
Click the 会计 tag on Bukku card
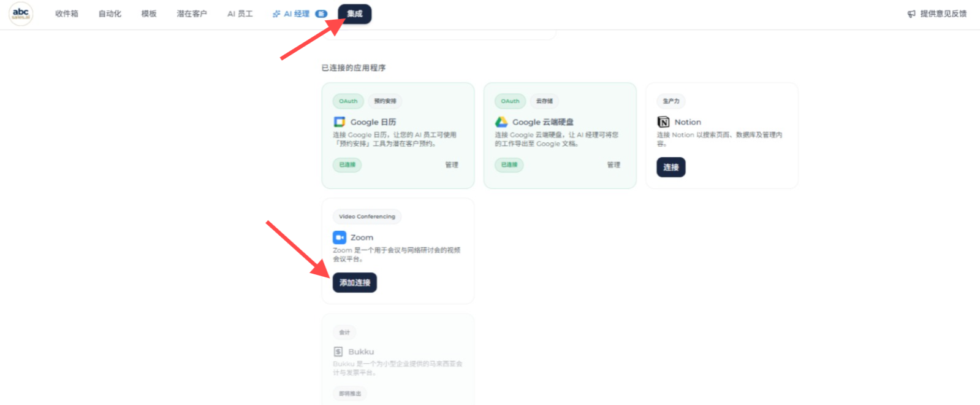tap(344, 332)
